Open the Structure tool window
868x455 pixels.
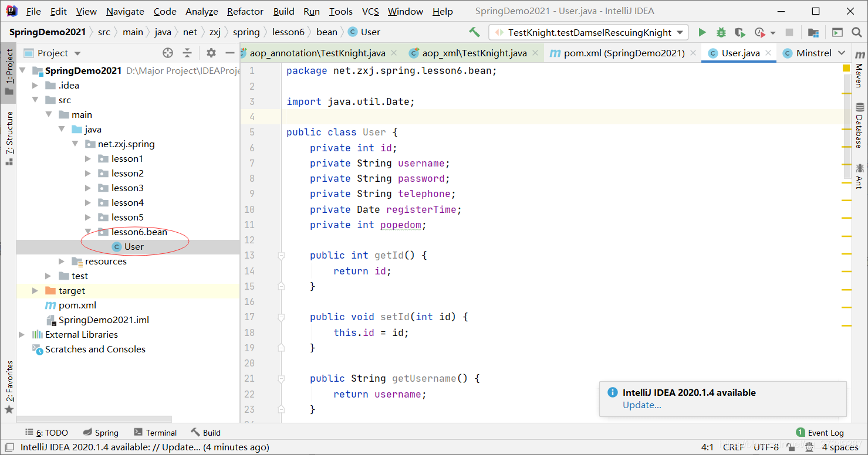pyautogui.click(x=9, y=139)
